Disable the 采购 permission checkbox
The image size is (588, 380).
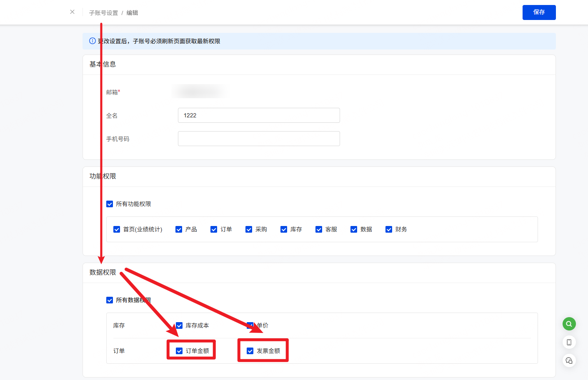pyautogui.click(x=249, y=229)
